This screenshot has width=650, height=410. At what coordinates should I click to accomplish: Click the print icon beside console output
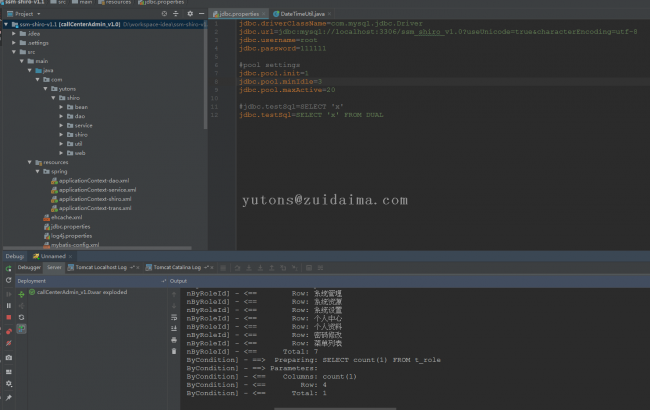tap(175, 340)
